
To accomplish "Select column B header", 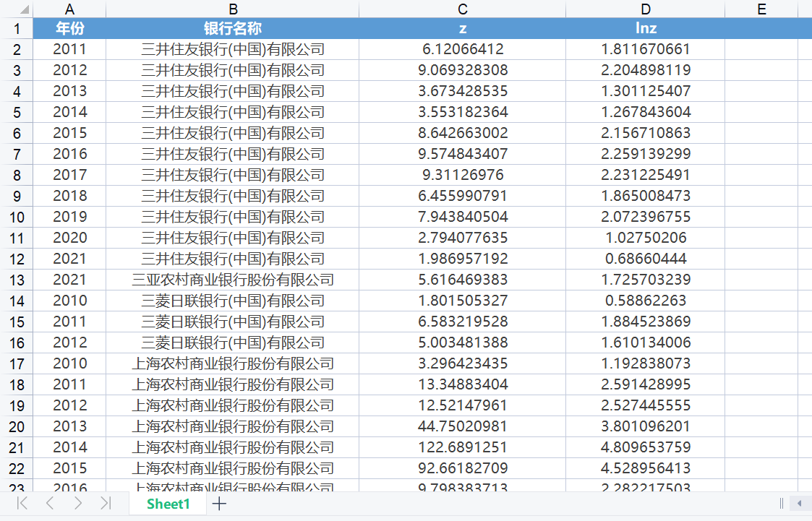I will click(233, 9).
